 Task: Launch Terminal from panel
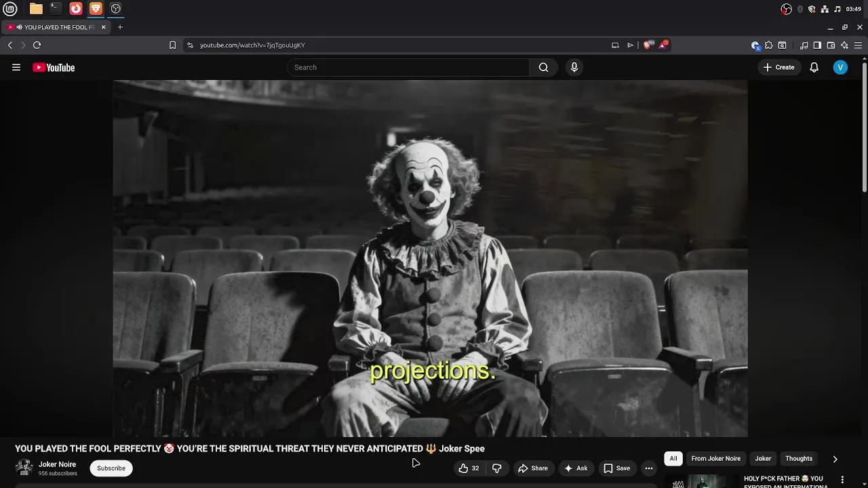point(56,9)
